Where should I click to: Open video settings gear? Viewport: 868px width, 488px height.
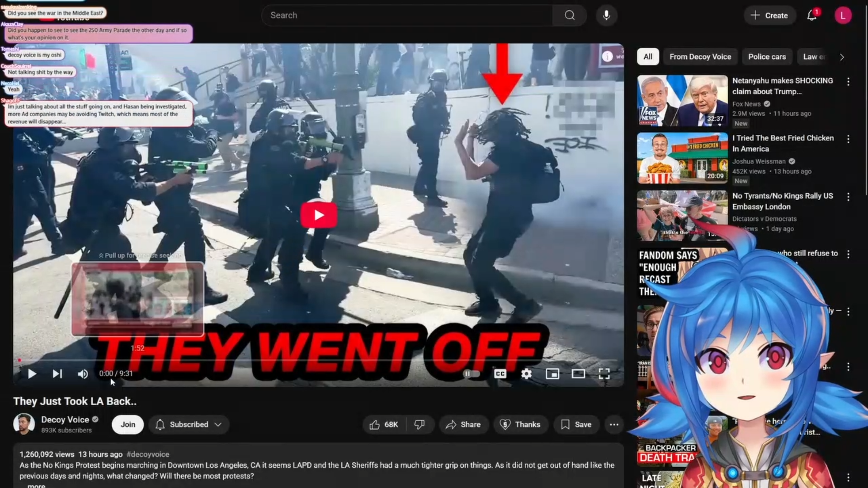(x=526, y=374)
